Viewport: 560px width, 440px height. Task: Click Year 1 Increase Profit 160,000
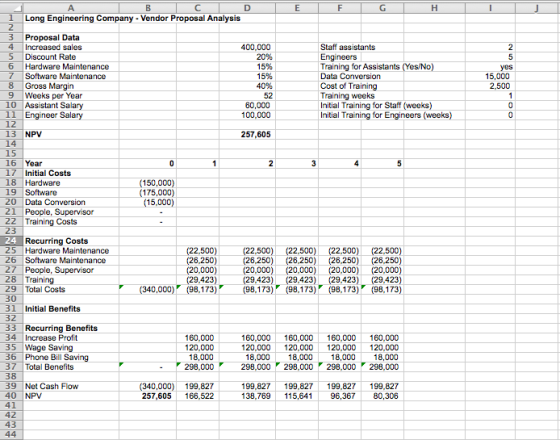[x=199, y=338]
